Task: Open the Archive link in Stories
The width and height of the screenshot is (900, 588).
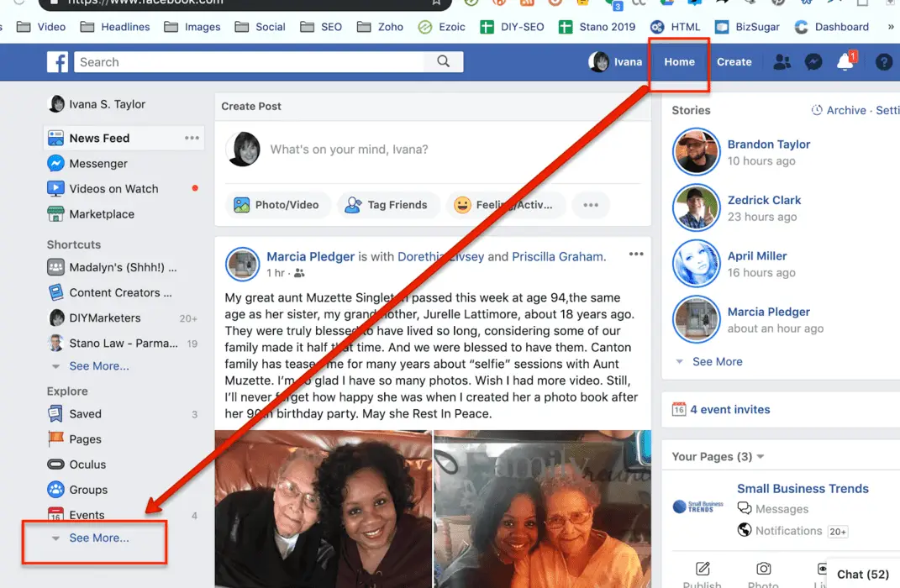Action: tap(846, 110)
